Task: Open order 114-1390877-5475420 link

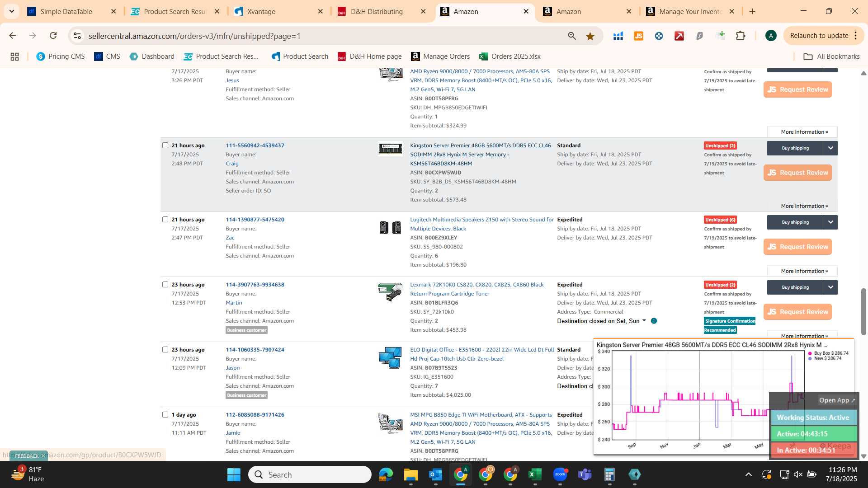Action: point(255,220)
